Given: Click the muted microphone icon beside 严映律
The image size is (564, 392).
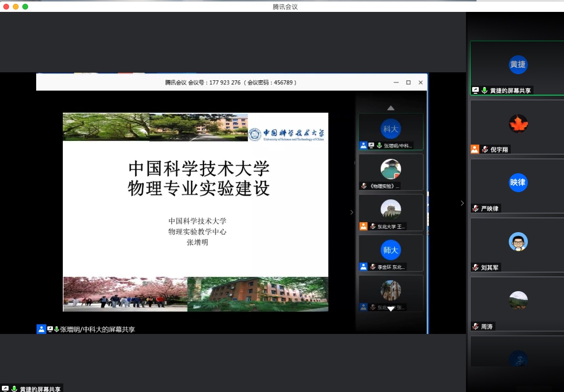Looking at the screenshot, I should click(x=475, y=209).
